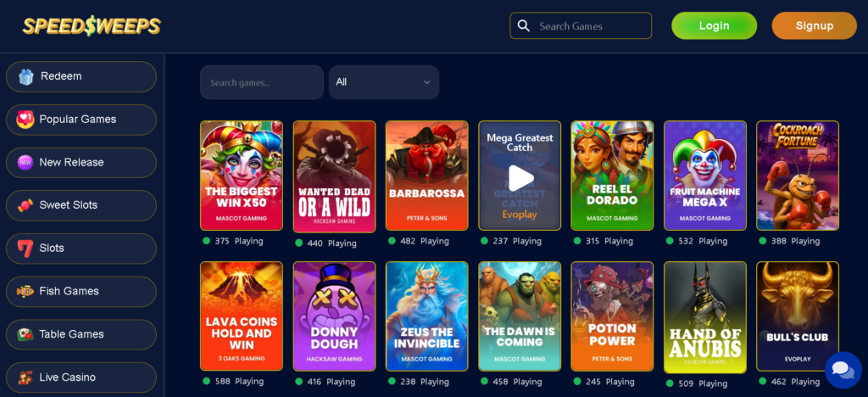Click the Redeem gift box icon

pyautogui.click(x=25, y=76)
